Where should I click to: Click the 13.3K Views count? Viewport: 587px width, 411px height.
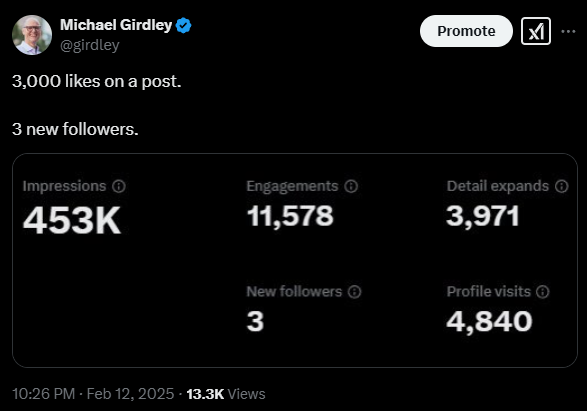226,394
